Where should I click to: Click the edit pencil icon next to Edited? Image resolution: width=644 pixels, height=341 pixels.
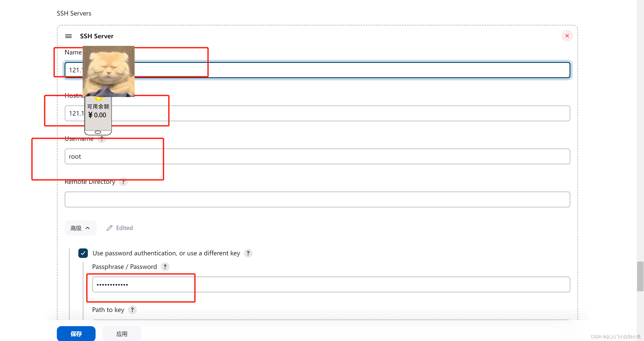pyautogui.click(x=109, y=227)
